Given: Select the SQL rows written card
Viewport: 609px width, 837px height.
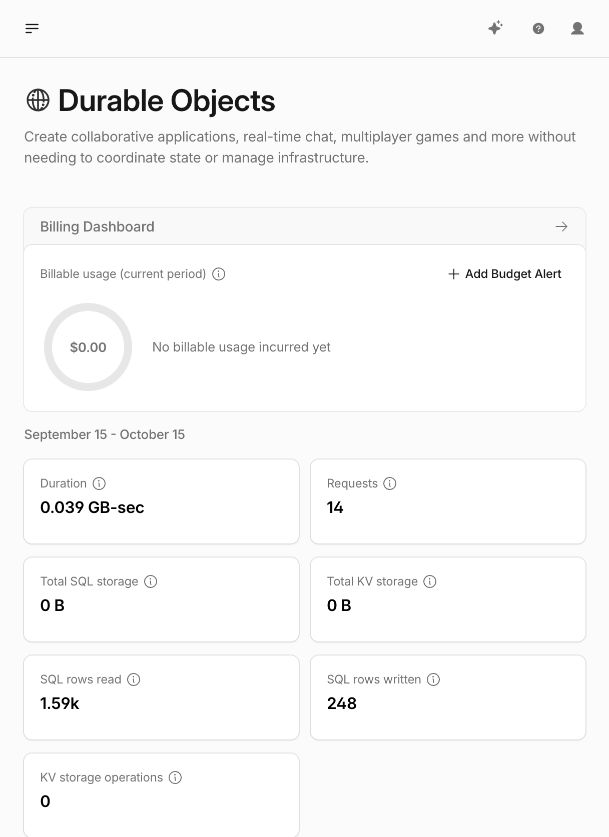Looking at the screenshot, I should click(x=448, y=697).
